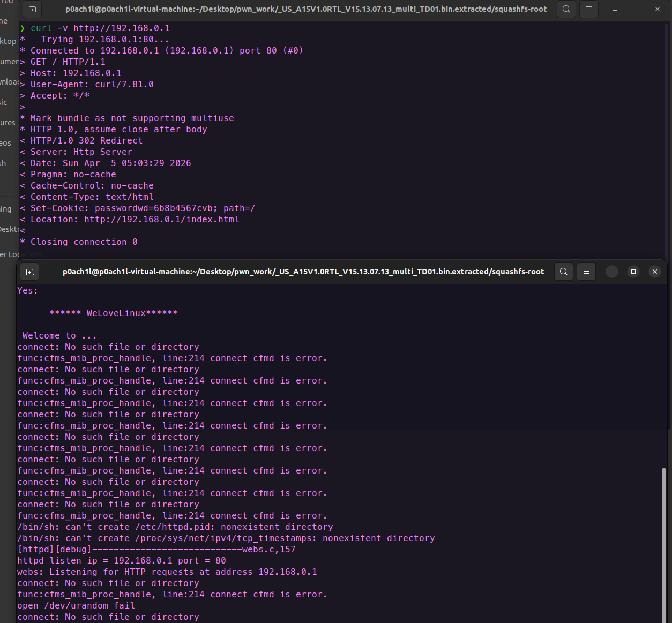Focus lower terminal via its title text

(303, 272)
